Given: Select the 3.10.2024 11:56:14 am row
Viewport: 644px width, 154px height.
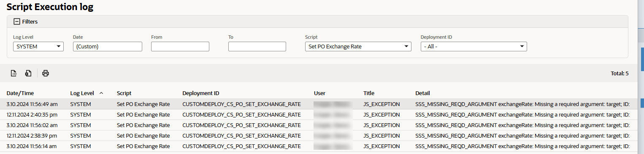Looking at the screenshot, I should pos(319,146).
